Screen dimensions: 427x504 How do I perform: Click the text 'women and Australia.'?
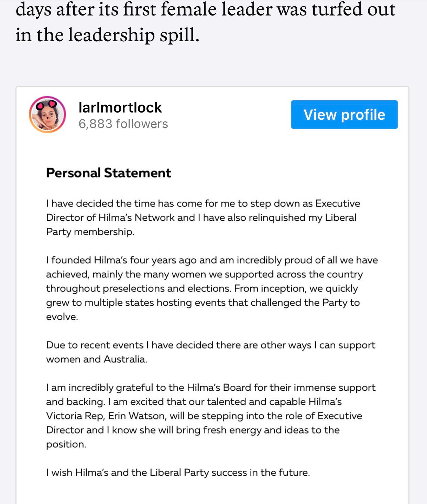coord(96,359)
